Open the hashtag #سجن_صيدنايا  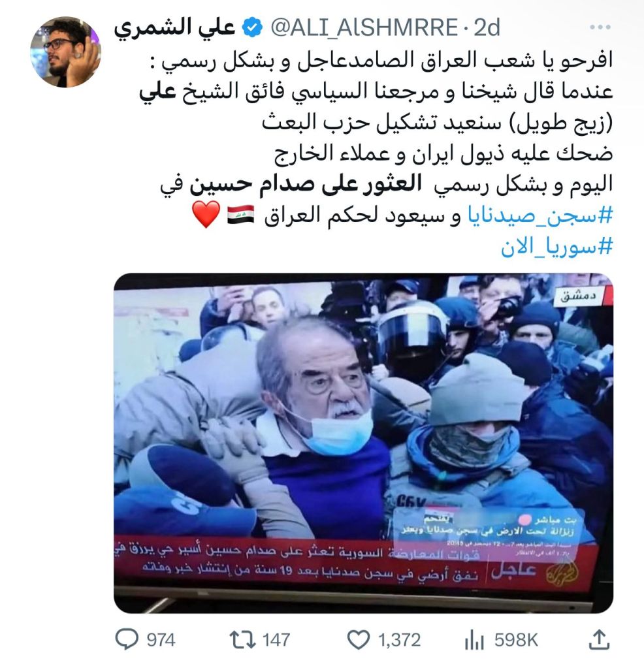pos(540,216)
